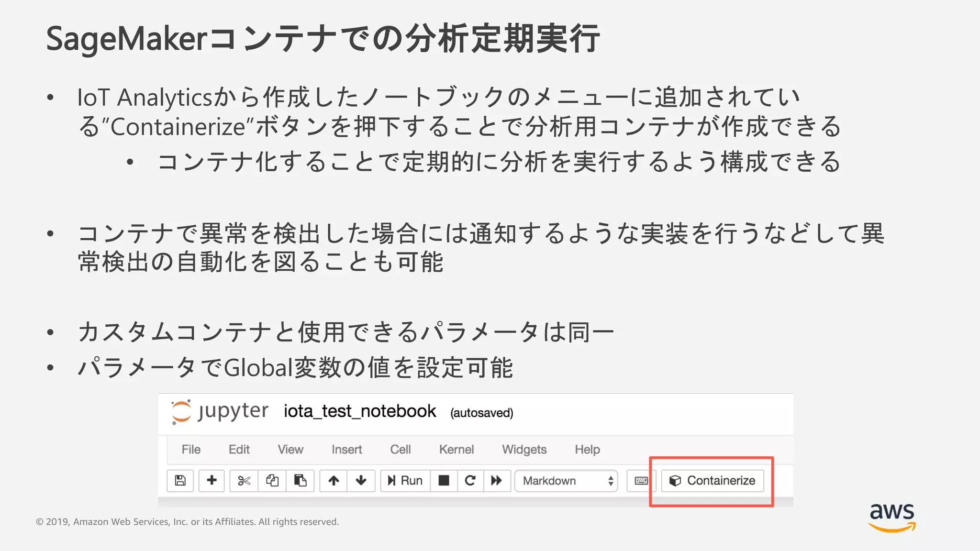Interrupt the kernel with the stop icon

[x=444, y=481]
